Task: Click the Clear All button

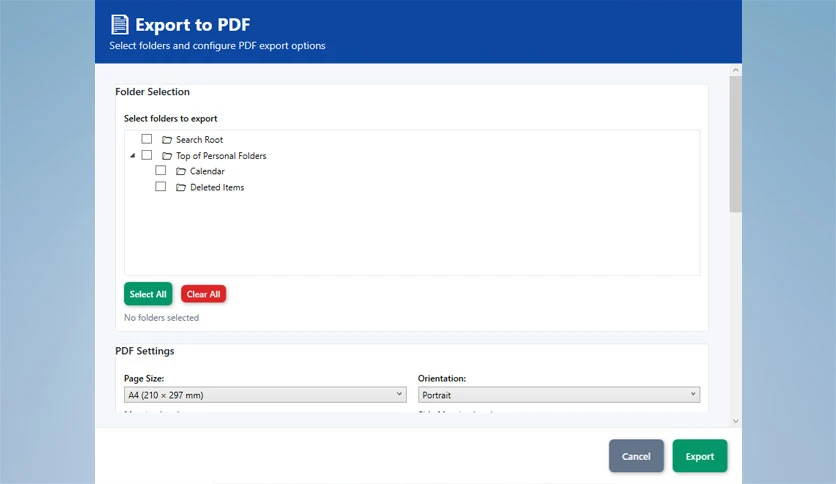Action: [x=203, y=294]
